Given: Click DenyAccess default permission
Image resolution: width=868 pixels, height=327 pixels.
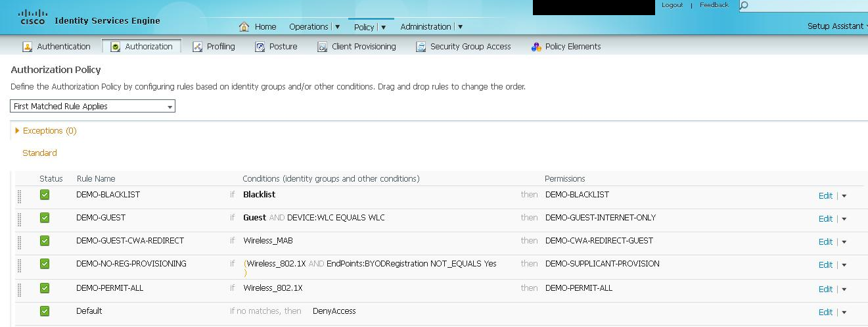Looking at the screenshot, I should [x=334, y=311].
